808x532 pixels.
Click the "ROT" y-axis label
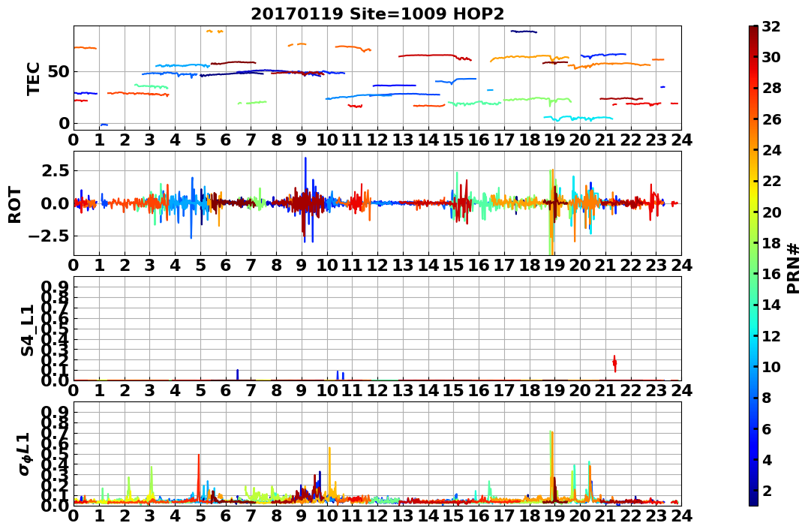[x=15, y=205]
